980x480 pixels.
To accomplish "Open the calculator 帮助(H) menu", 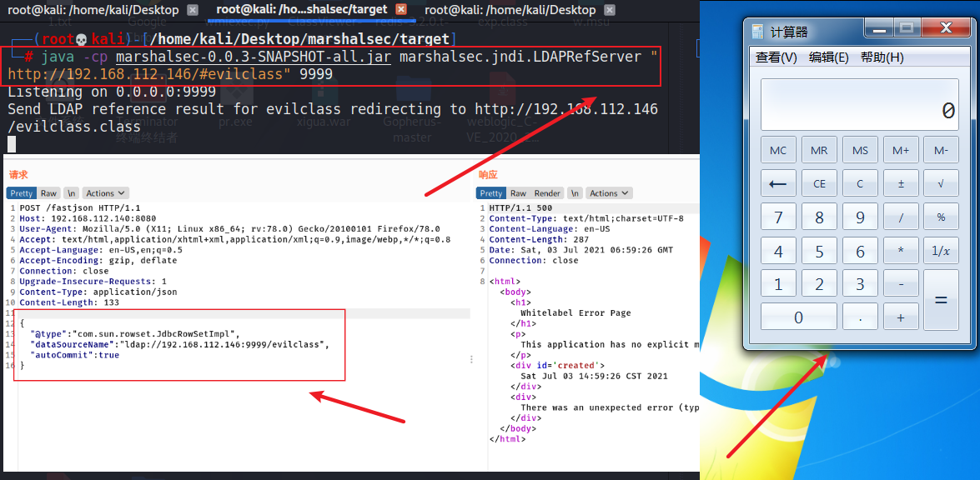I will tap(882, 57).
